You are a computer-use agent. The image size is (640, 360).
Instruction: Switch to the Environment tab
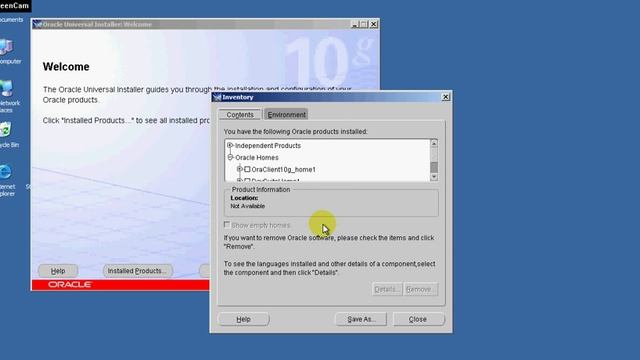287,115
